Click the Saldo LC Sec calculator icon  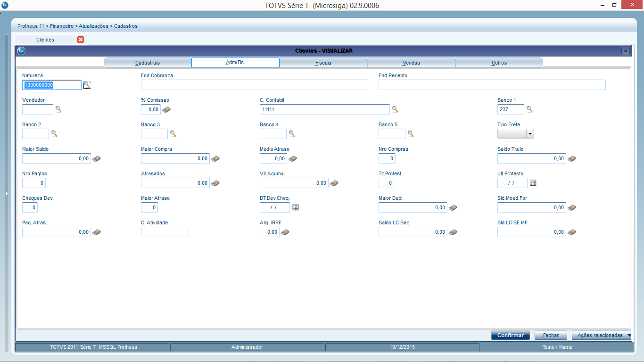[x=453, y=232]
